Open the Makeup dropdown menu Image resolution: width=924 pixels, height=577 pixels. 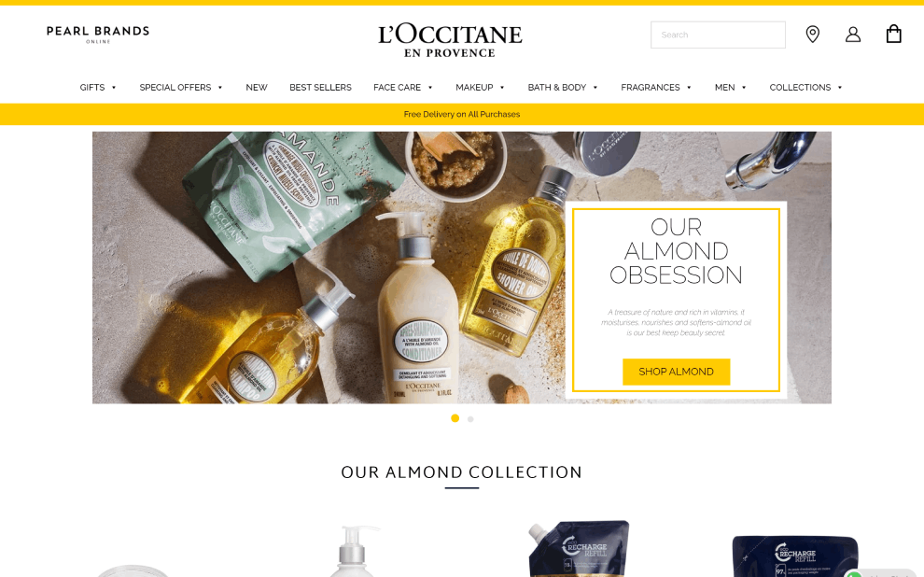pos(481,87)
